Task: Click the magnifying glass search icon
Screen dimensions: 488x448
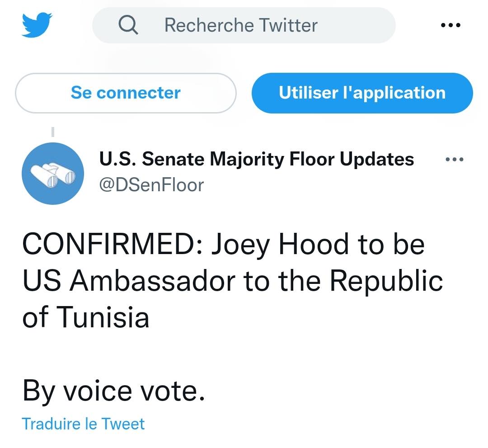Action: point(128,25)
